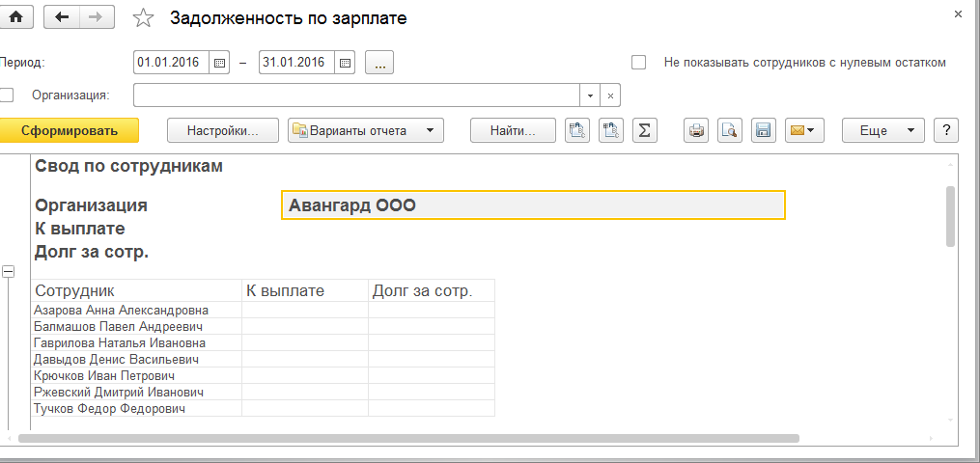Open calendar for start date 01.01.2016
This screenshot has width=980, height=463.
220,63
